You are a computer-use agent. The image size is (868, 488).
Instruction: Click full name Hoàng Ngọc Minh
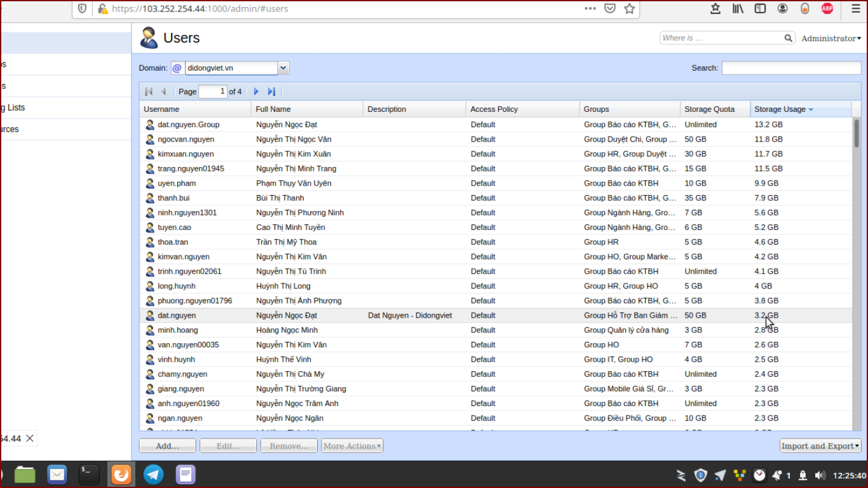click(x=287, y=330)
